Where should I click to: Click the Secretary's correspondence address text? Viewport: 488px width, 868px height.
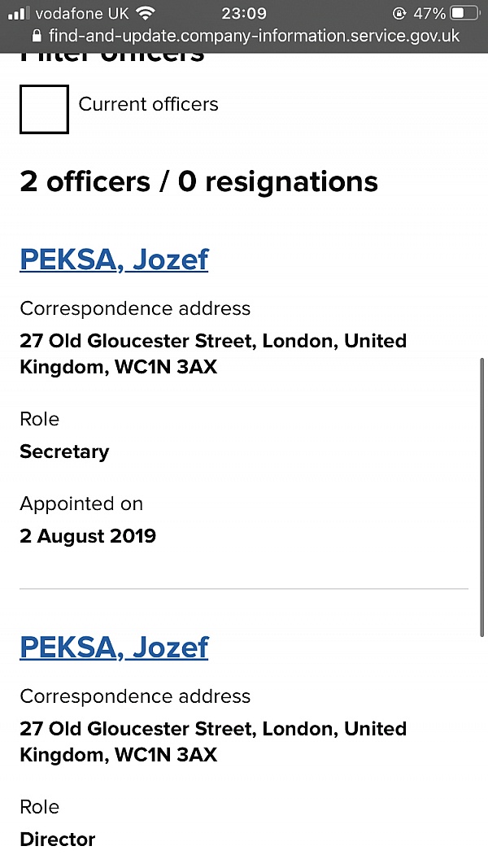click(x=213, y=354)
